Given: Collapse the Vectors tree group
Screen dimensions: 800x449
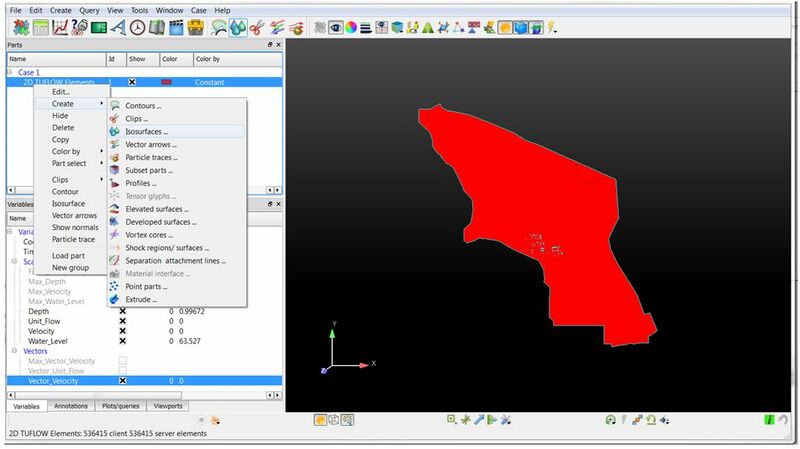Looking at the screenshot, I should pyautogui.click(x=14, y=351).
